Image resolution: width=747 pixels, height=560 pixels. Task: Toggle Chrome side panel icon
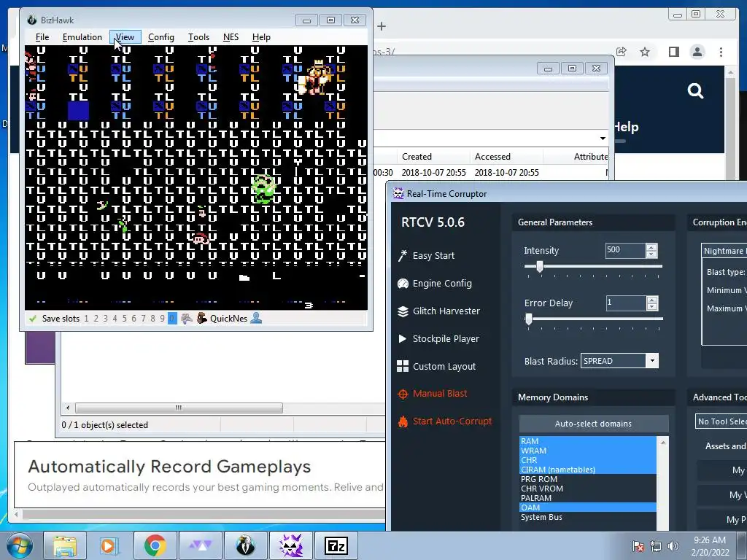point(673,52)
